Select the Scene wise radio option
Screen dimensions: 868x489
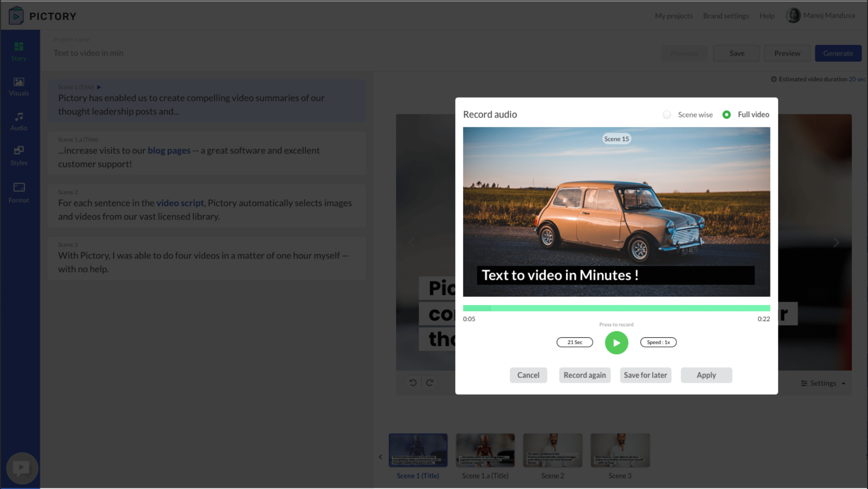click(667, 115)
